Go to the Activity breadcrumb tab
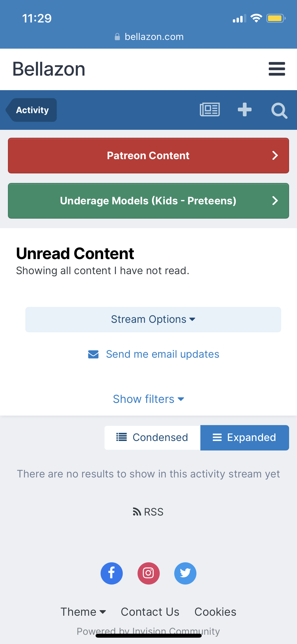This screenshot has height=644, width=297. tap(32, 110)
